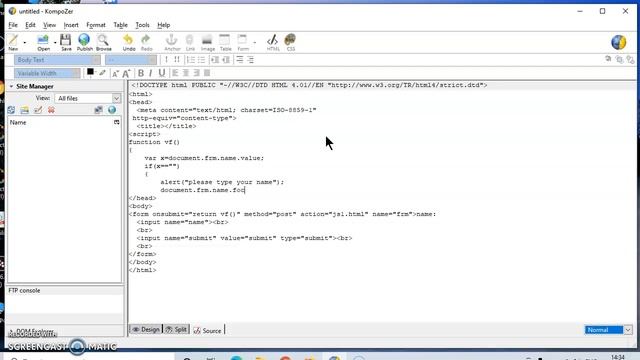Open the File menu
Viewport: 640px width, 360px height.
(13, 25)
